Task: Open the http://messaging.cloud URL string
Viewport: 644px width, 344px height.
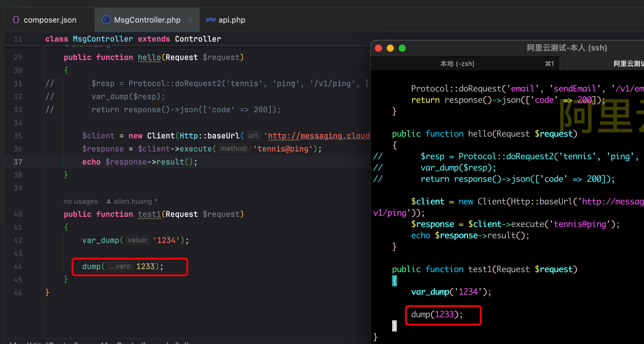Action: [x=318, y=136]
